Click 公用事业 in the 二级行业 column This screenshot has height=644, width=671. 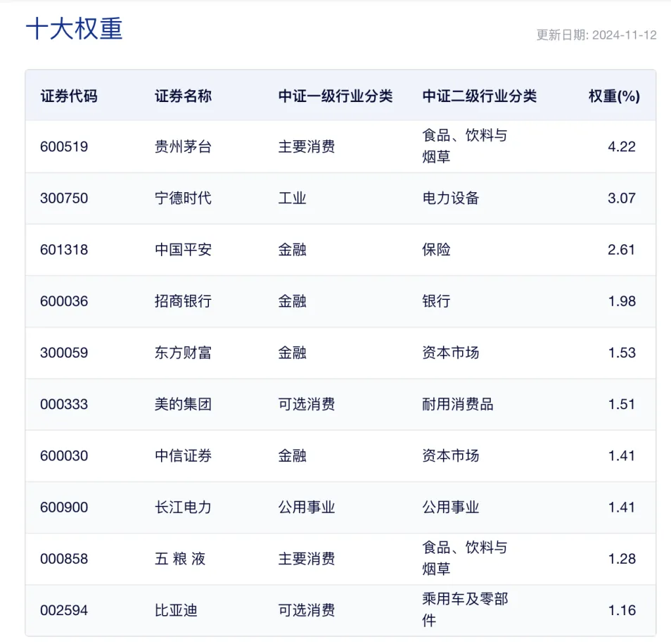[451, 507]
